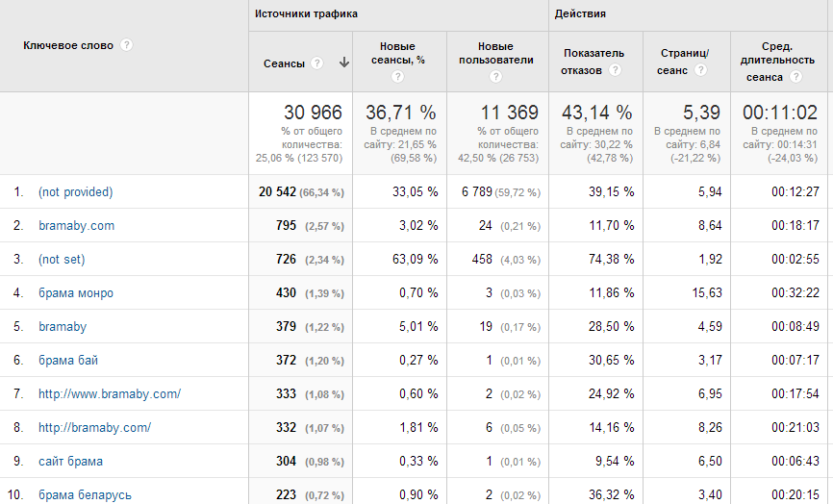Click help icon under Страниц/сеанс header

click(x=715, y=70)
